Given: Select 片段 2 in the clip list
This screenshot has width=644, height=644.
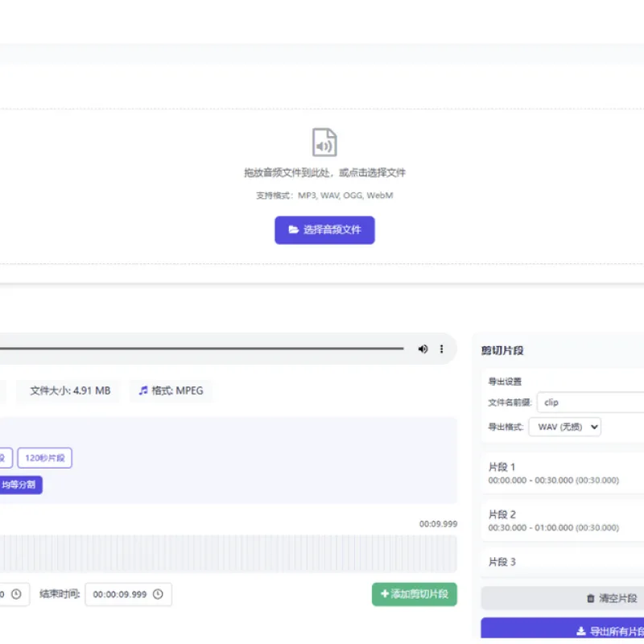Looking at the screenshot, I should [x=563, y=521].
